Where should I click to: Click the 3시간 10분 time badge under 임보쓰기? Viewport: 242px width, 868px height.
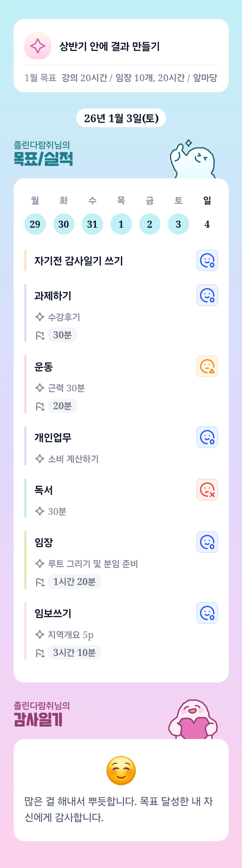75,652
